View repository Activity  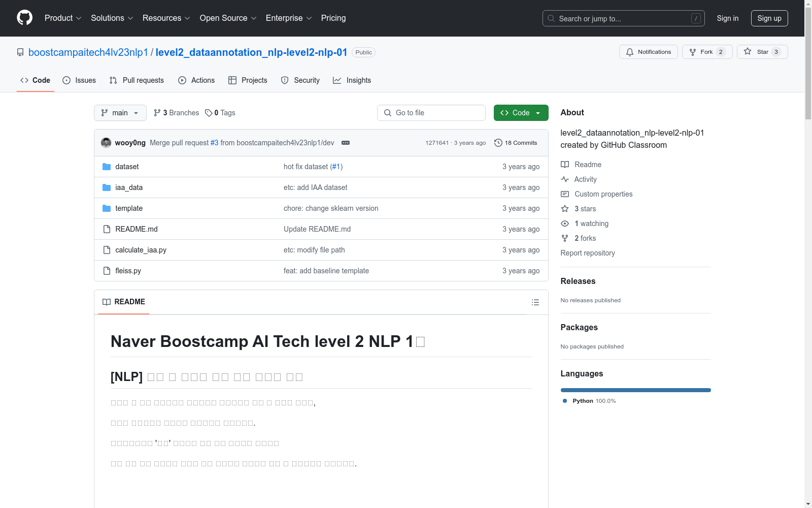point(579,179)
